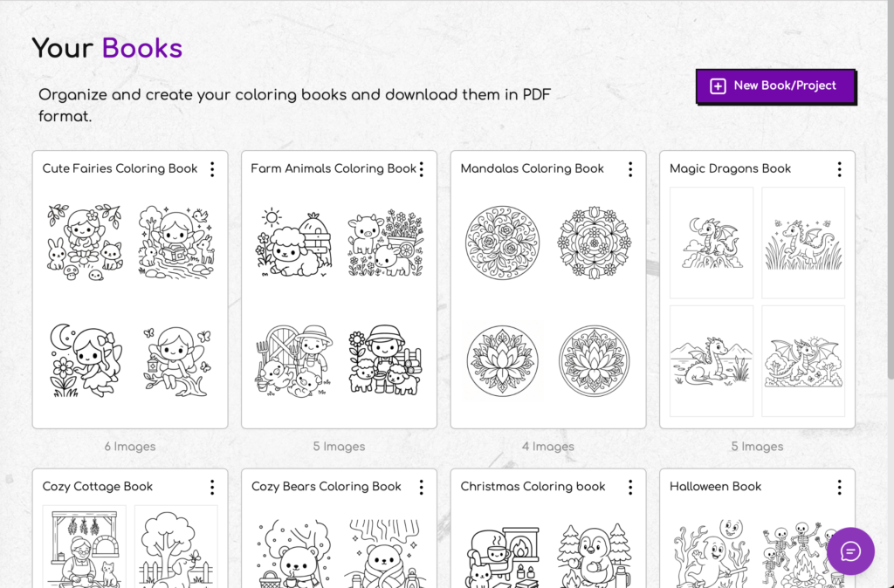This screenshot has height=588, width=894.
Task: Open options menu for Farm Animals Coloring Book
Action: (x=422, y=169)
